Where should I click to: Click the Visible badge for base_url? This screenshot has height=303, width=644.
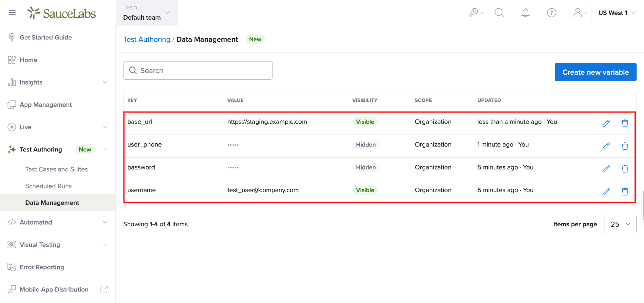click(x=365, y=122)
